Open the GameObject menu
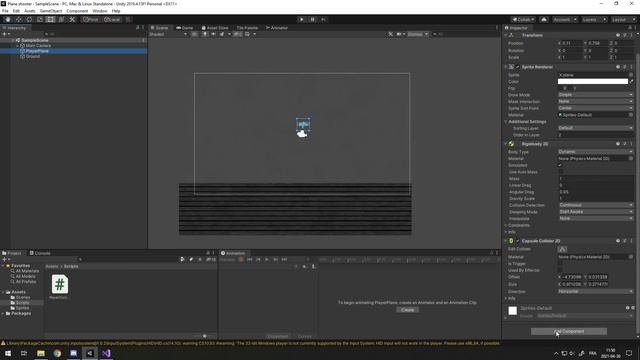640x360 pixels. 51,11
